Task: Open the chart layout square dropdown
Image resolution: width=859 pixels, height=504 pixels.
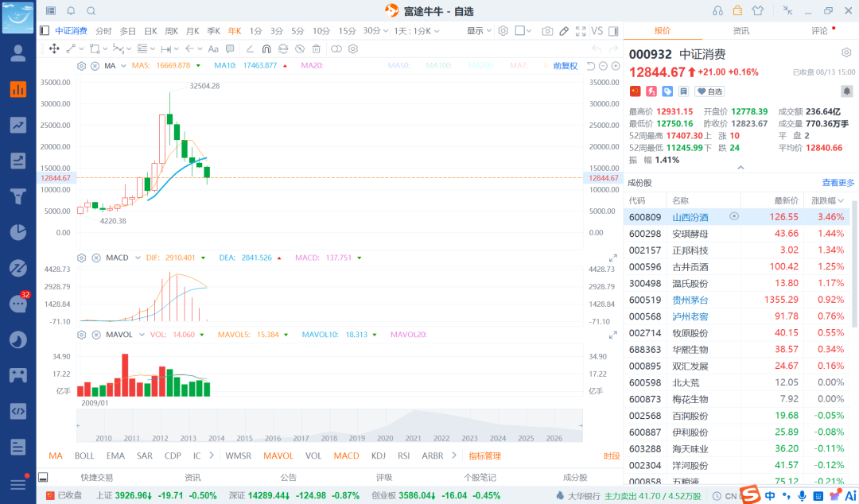Action: tap(523, 31)
